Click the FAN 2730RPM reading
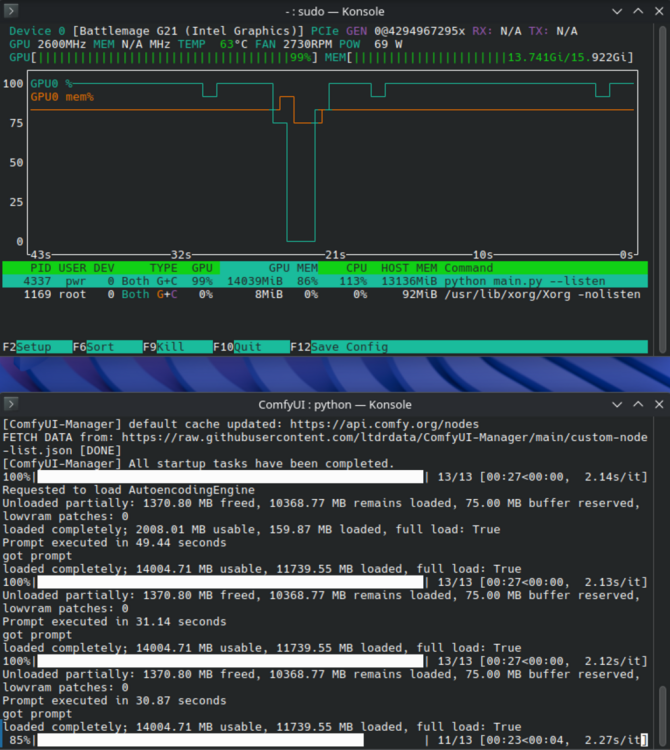Viewport: 670px width, 750px height. (293, 44)
